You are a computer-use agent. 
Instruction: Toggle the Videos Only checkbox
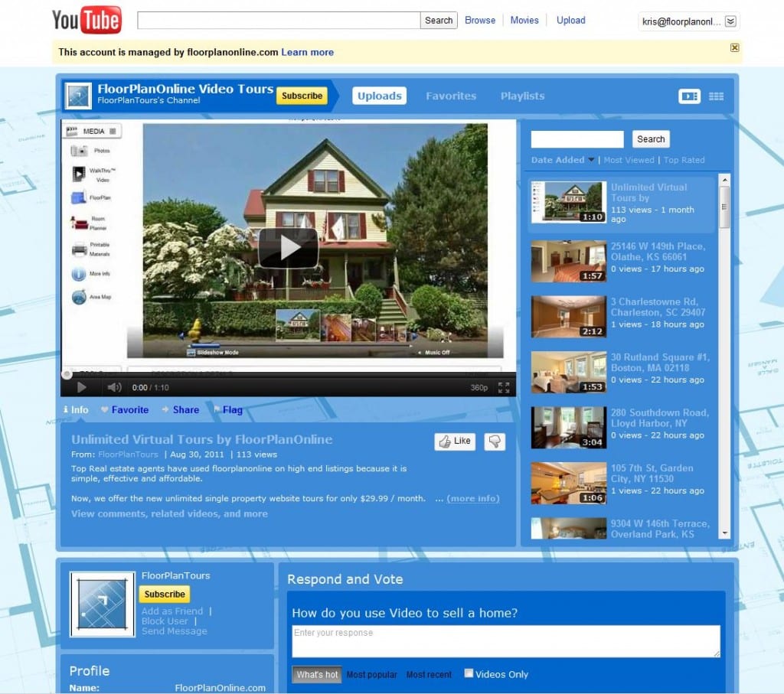(x=469, y=673)
